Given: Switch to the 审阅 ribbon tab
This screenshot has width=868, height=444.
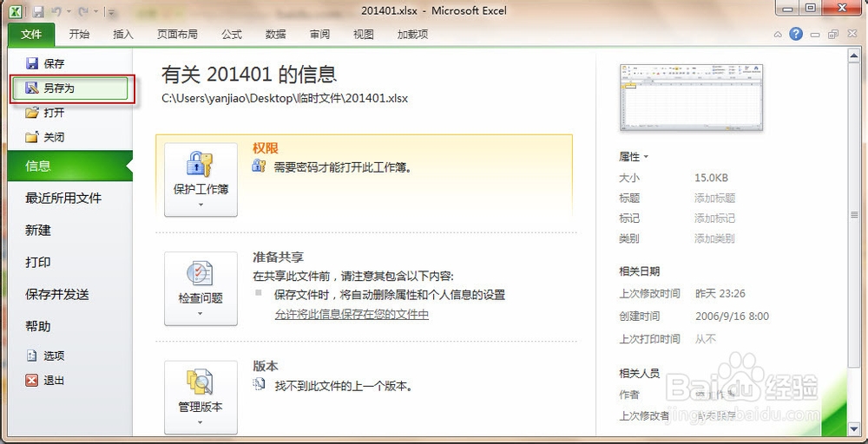Looking at the screenshot, I should click(319, 35).
